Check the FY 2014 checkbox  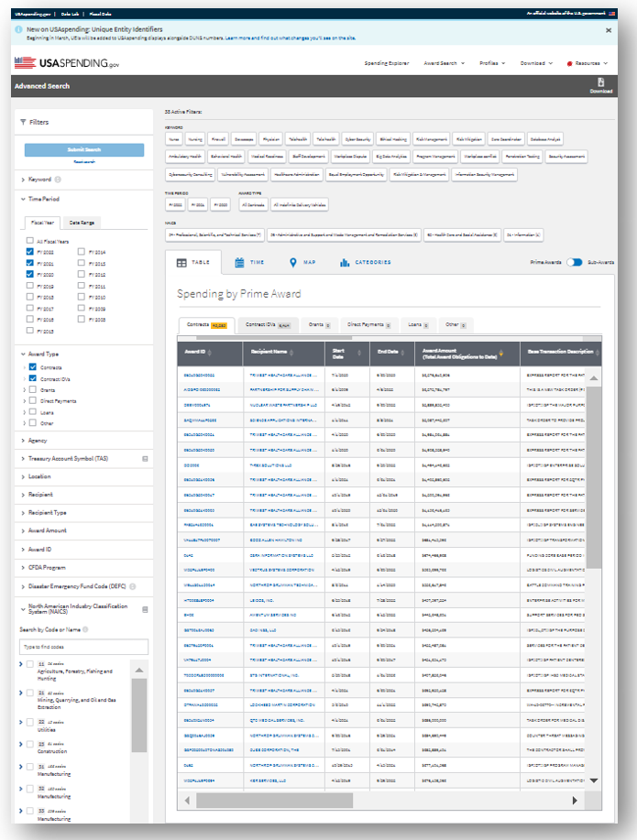click(81, 251)
